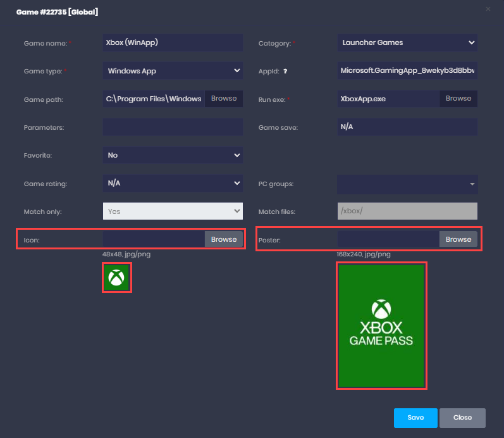Click the Game save input field
504x438 pixels.
coord(407,127)
